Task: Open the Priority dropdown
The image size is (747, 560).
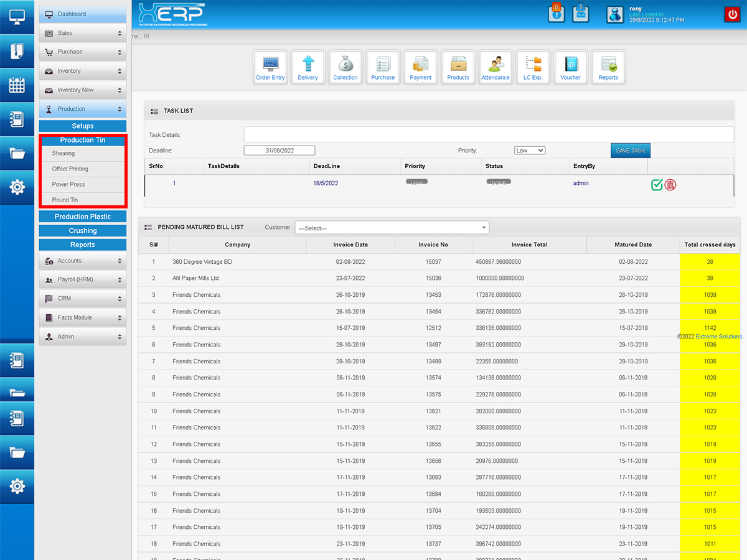Action: (x=529, y=151)
